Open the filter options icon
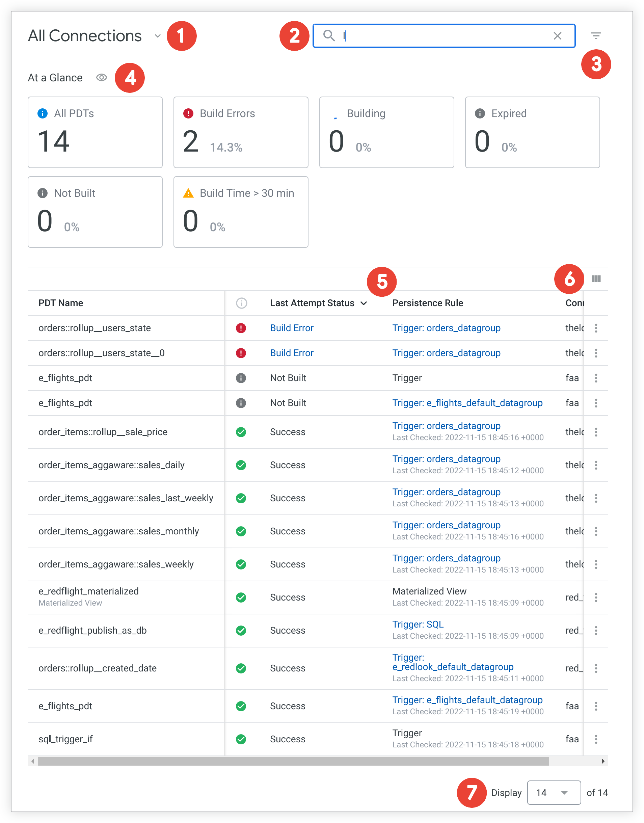Image resolution: width=644 pixels, height=823 pixels. click(x=595, y=36)
